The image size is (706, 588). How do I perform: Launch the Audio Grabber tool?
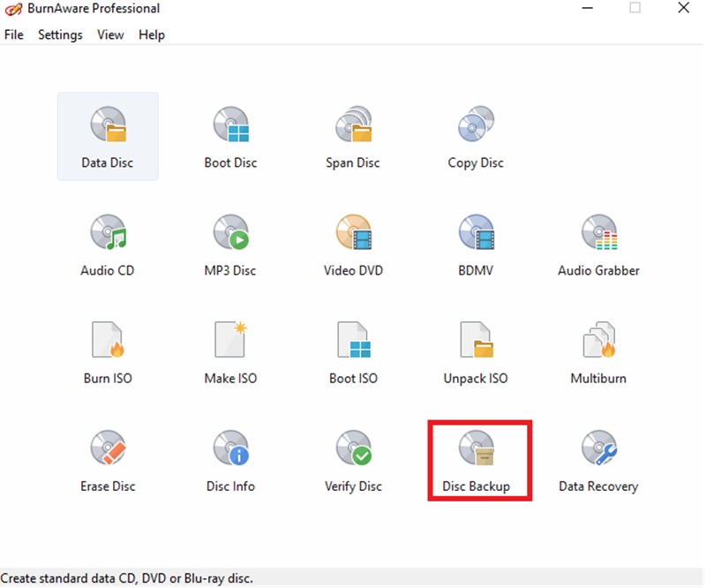tap(598, 245)
